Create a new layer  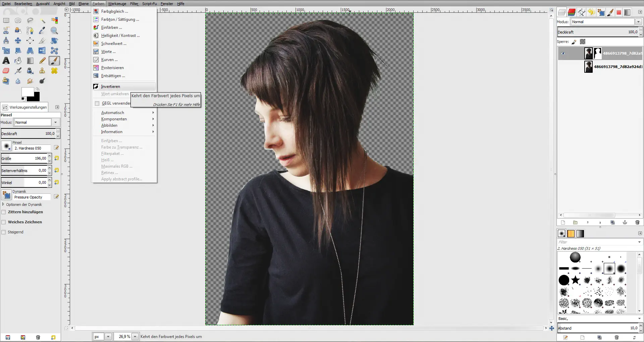[563, 223]
